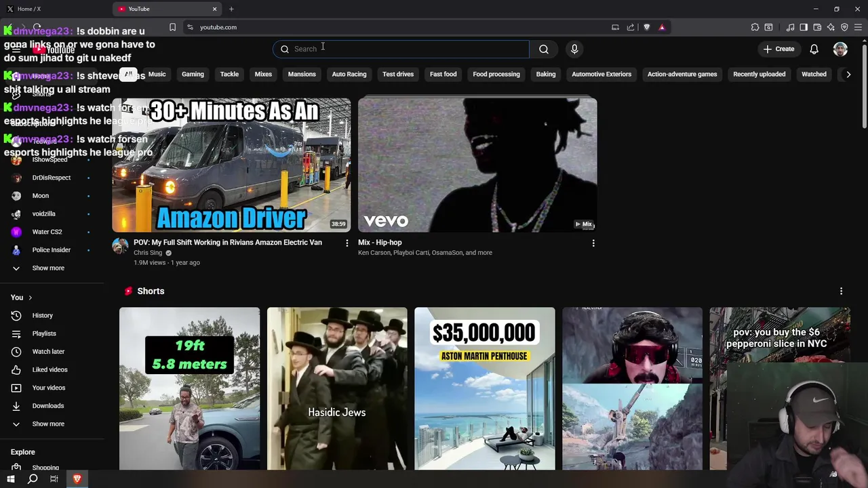Screen dimensions: 868x488
Task: Focus the YouTube search field
Action: click(401, 49)
